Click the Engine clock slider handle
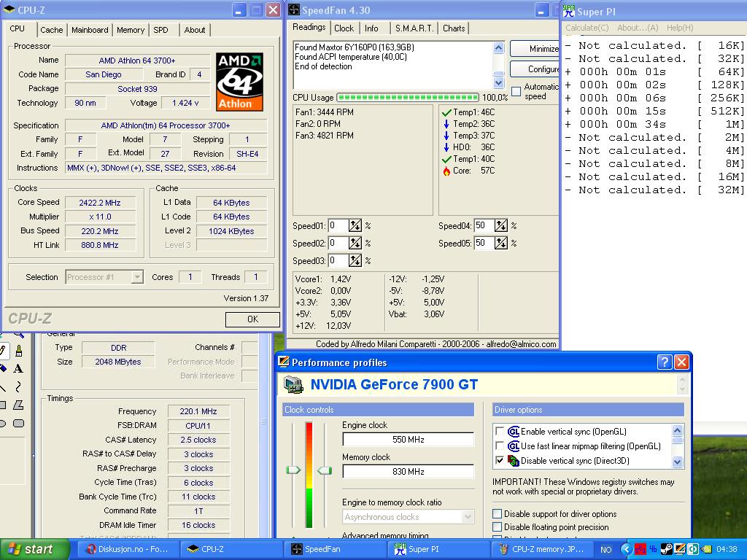The image size is (747, 560). click(293, 470)
